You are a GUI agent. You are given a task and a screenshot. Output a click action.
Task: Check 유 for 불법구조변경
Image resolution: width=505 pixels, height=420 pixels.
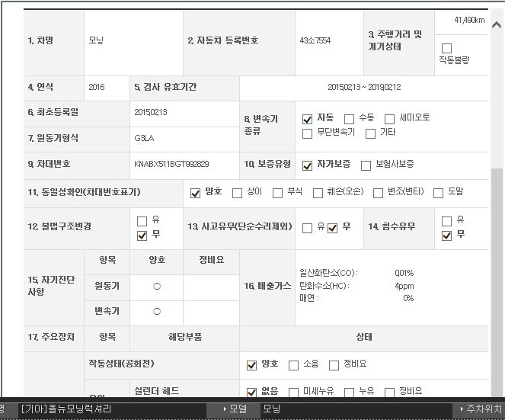[x=142, y=221]
